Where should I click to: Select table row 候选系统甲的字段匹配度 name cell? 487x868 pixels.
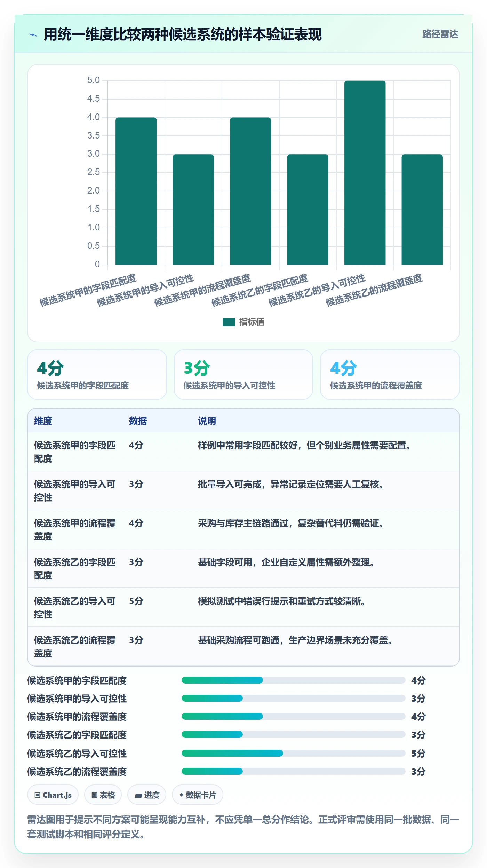coord(75,452)
